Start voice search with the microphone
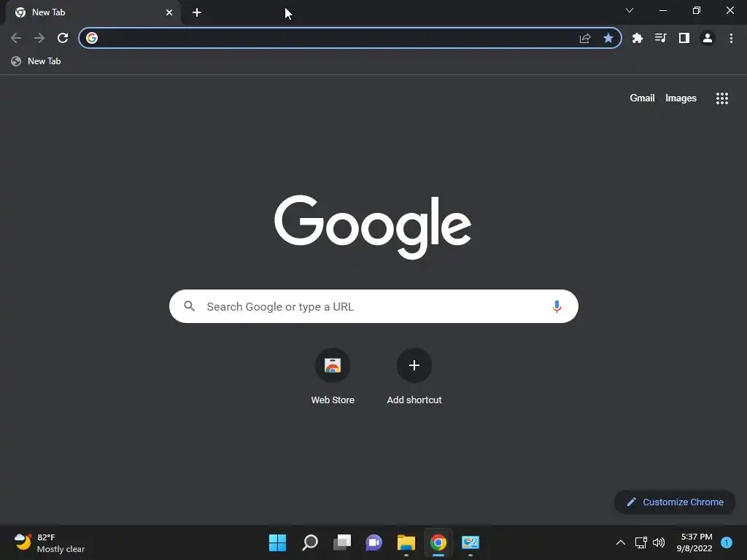The image size is (747, 560). [557, 306]
